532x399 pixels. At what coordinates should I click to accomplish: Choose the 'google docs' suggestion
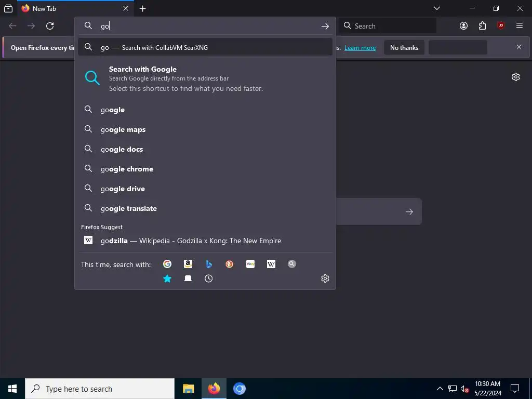(205, 149)
